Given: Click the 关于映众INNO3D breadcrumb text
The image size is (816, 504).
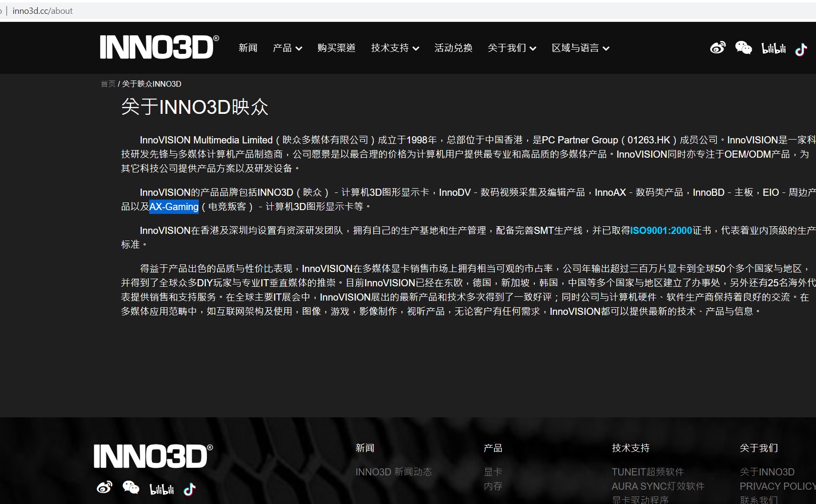Looking at the screenshot, I should (x=152, y=84).
